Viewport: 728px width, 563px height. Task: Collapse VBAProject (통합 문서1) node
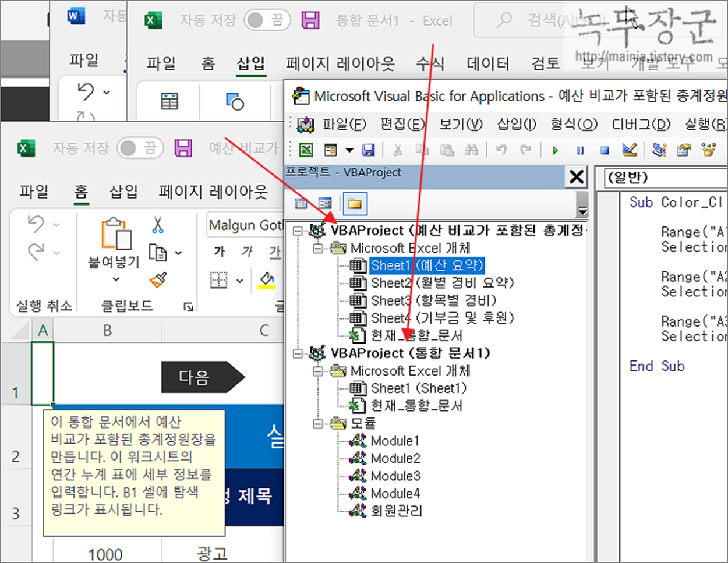click(x=298, y=353)
